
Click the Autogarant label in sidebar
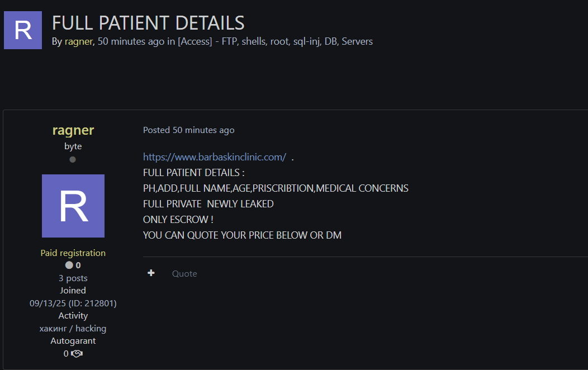[73, 341]
